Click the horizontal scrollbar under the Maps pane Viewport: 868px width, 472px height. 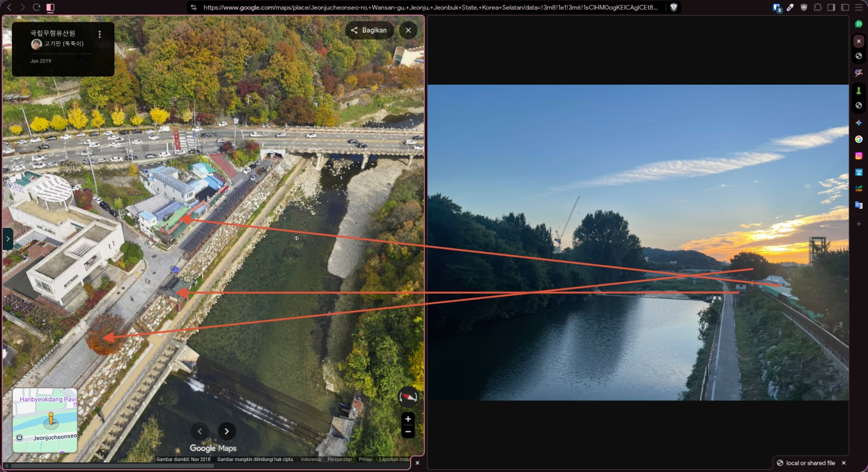point(113,465)
